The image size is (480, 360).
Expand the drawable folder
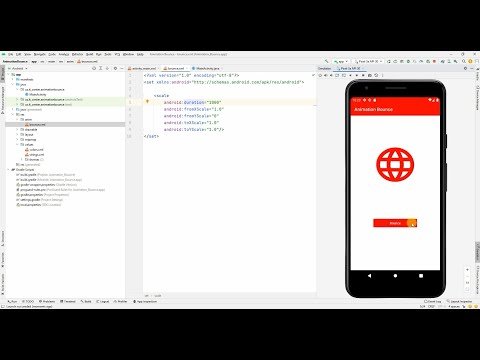[x=17, y=129]
